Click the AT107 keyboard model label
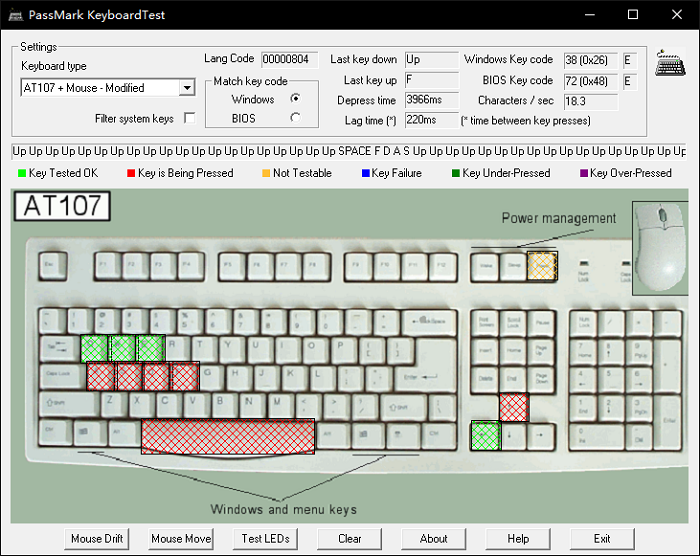700x556 pixels. 62,206
